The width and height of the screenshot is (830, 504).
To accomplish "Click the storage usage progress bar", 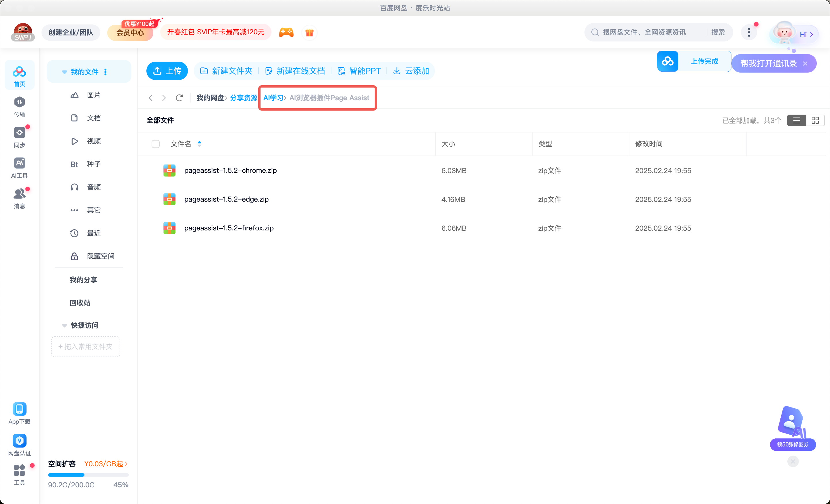I will tap(88, 475).
